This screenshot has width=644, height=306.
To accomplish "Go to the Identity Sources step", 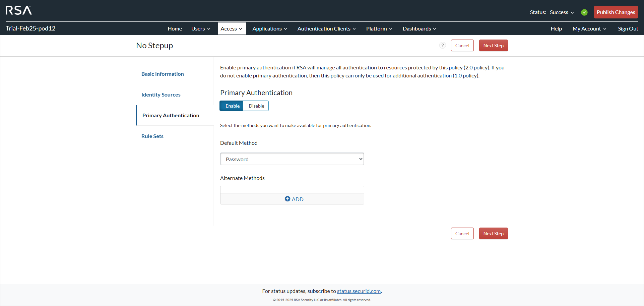I will tap(161, 95).
